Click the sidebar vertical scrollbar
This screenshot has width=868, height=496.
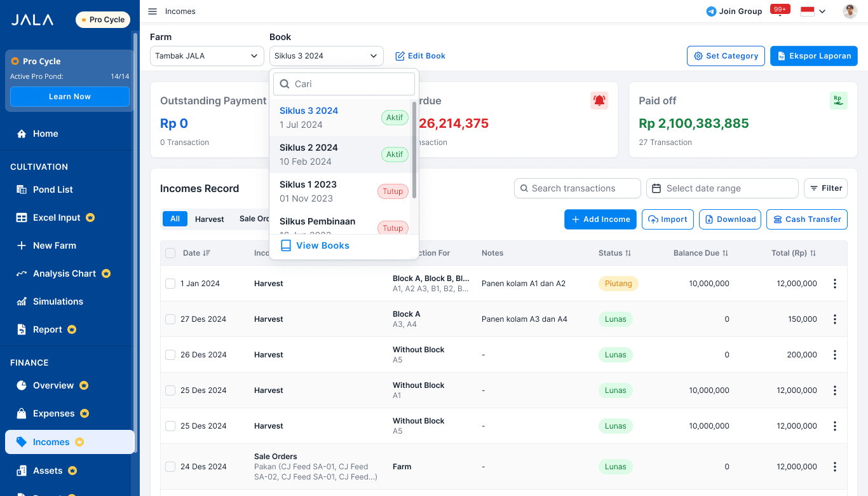(135, 242)
